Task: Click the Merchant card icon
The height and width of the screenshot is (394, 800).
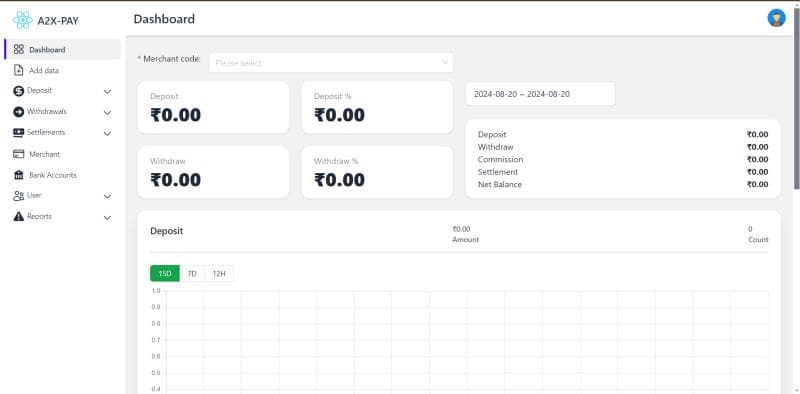Action: (19, 154)
